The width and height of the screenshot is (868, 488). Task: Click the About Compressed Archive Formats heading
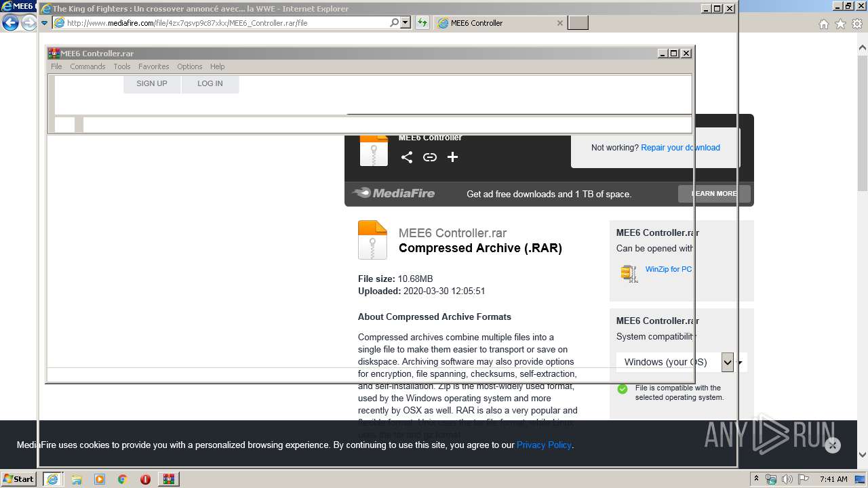coord(435,317)
